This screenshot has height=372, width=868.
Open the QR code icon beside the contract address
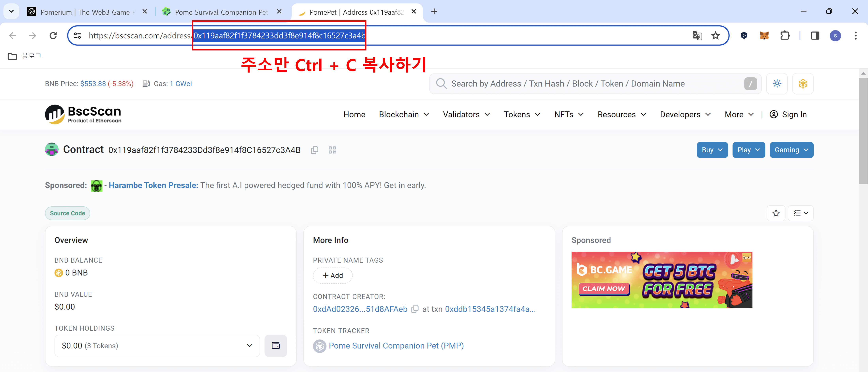click(x=332, y=150)
